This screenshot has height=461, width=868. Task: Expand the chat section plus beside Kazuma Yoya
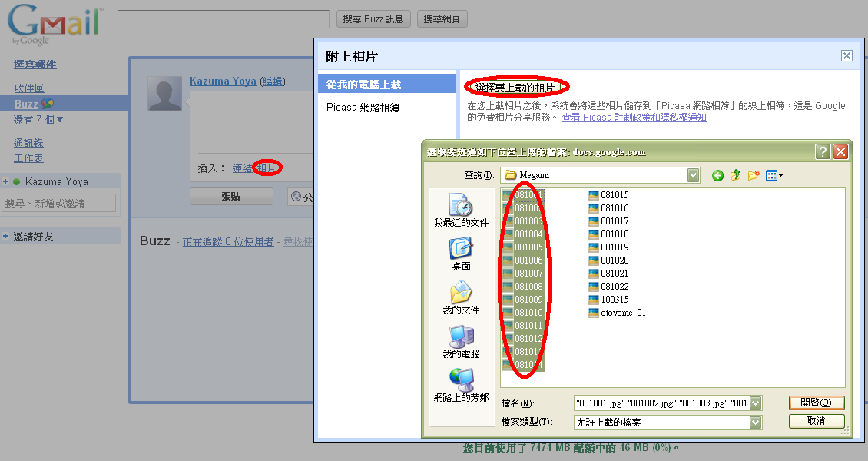(x=5, y=181)
